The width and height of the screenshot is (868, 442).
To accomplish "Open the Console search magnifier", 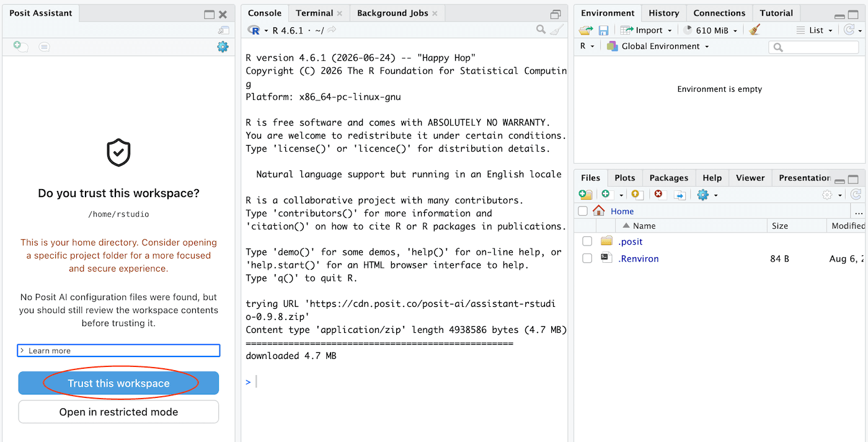I will tap(541, 30).
